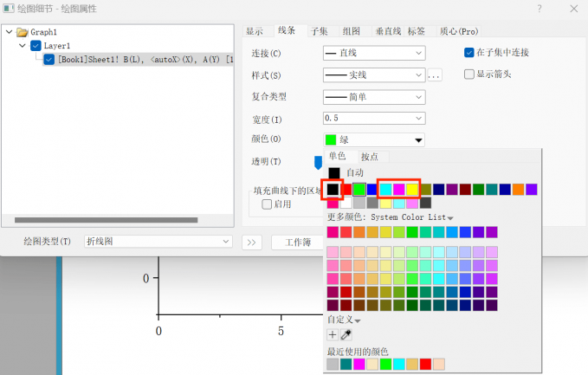Choose the 自动 automatic color option

346,172
